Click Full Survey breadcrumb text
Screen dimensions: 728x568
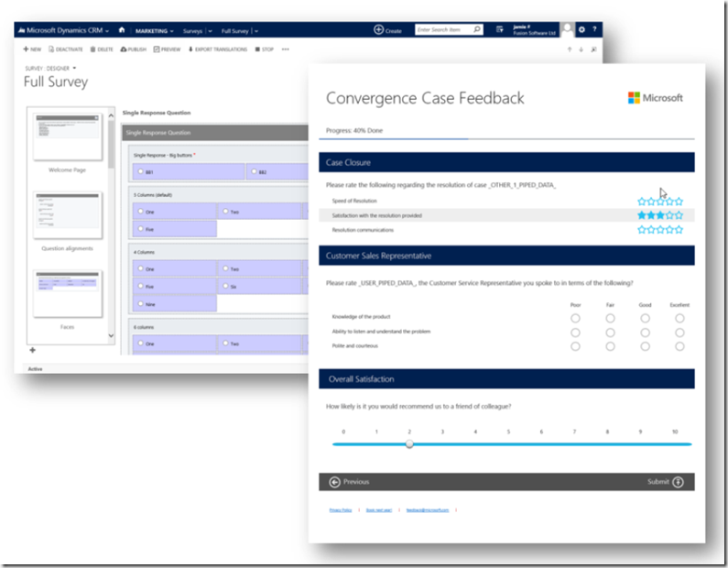coord(235,31)
